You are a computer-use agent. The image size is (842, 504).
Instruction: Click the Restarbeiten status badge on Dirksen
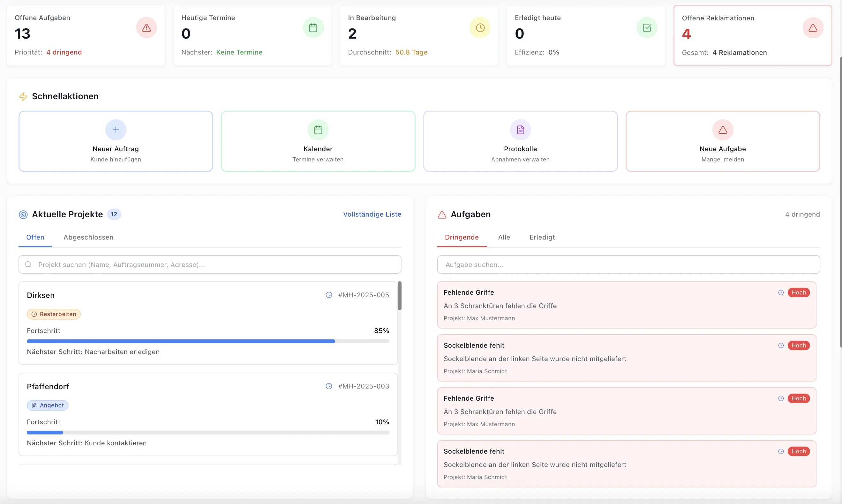coord(54,314)
